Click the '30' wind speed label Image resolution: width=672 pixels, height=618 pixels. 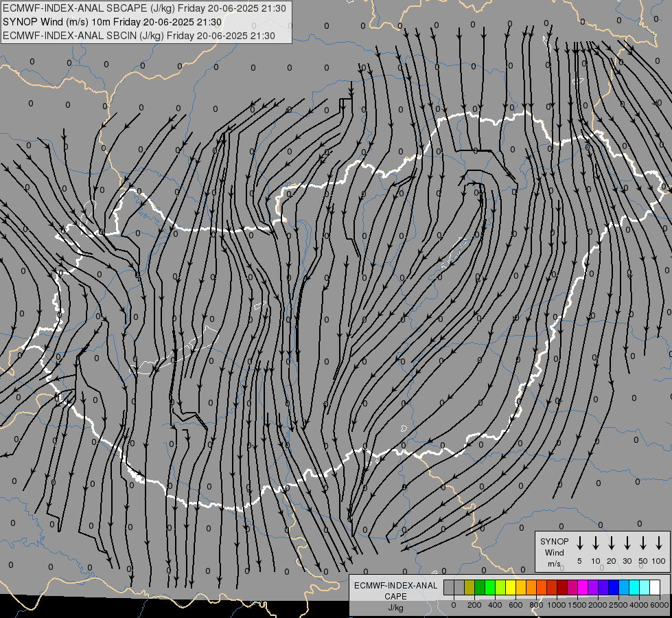[627, 561]
